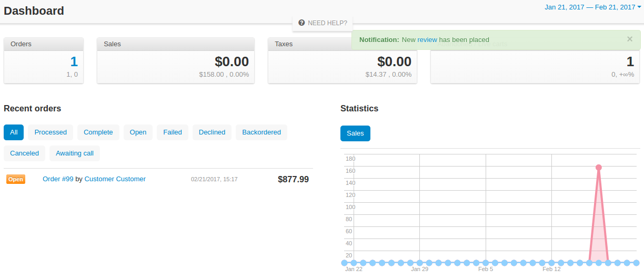The image size is (644, 280).
Task: Click the pink peak point on chart
Action: point(599,168)
